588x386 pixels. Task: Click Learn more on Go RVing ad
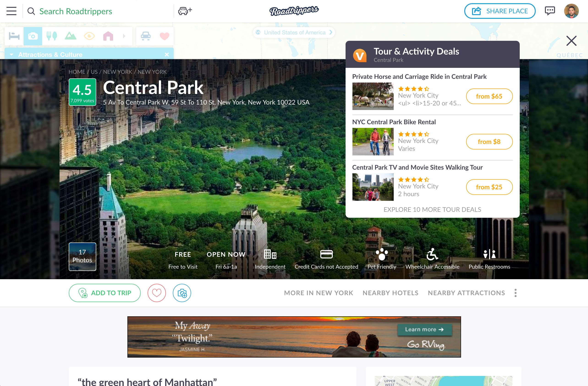424,329
